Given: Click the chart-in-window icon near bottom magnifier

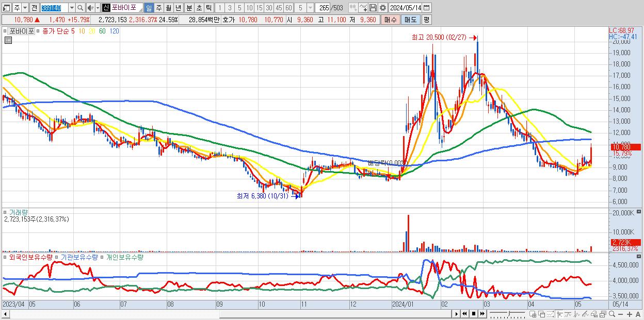Looking at the screenshot, I should pyautogui.click(x=603, y=314).
